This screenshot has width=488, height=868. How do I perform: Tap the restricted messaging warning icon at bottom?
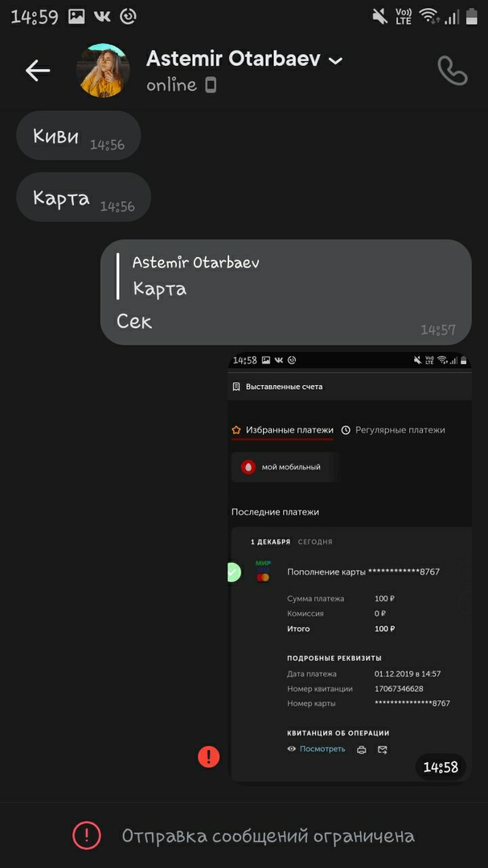coord(87,836)
